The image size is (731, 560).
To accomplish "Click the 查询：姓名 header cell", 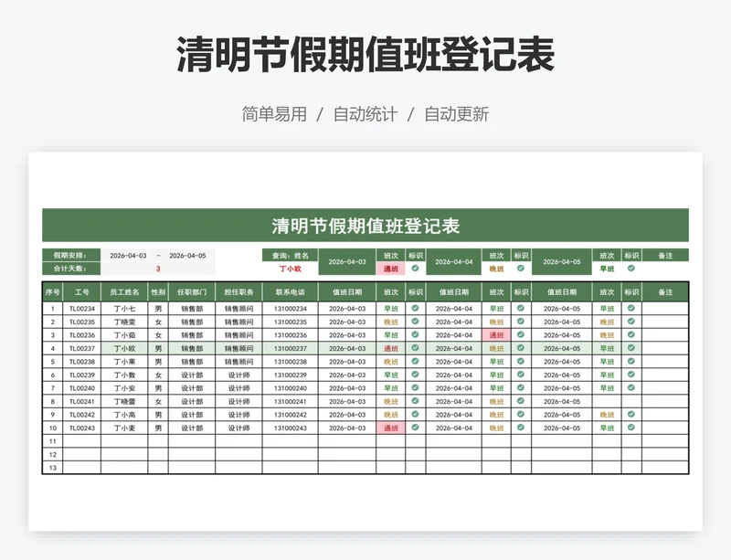I will 290,256.
